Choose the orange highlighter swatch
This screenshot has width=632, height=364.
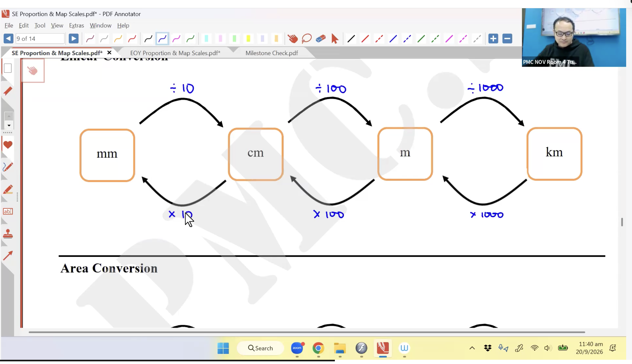[276, 39]
